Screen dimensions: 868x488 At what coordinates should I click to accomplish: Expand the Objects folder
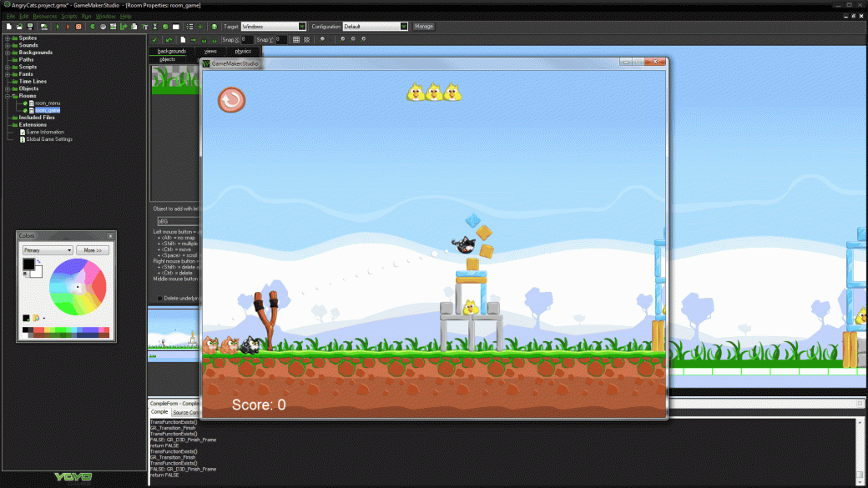pos(8,88)
